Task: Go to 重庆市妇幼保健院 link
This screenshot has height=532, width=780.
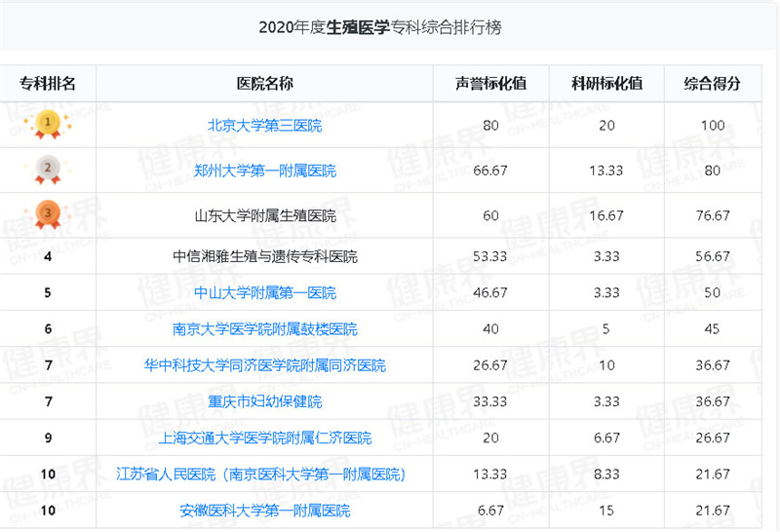Action: click(265, 401)
